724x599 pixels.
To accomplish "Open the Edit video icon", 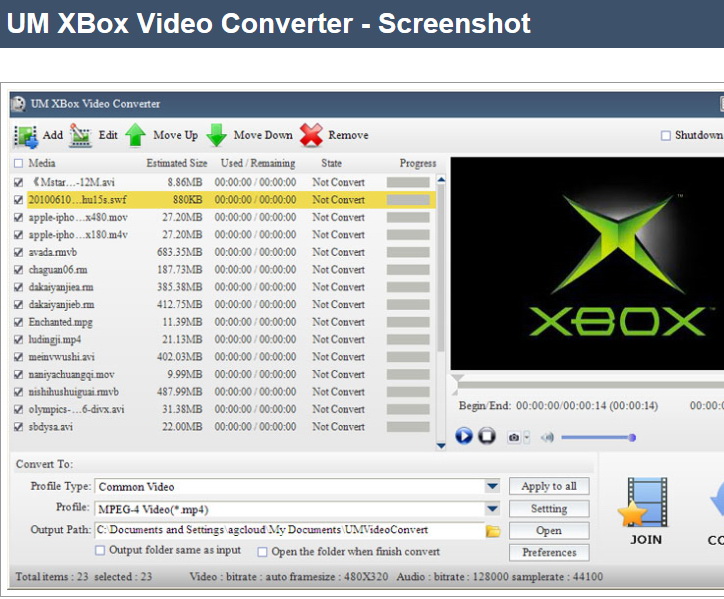I will click(x=80, y=136).
